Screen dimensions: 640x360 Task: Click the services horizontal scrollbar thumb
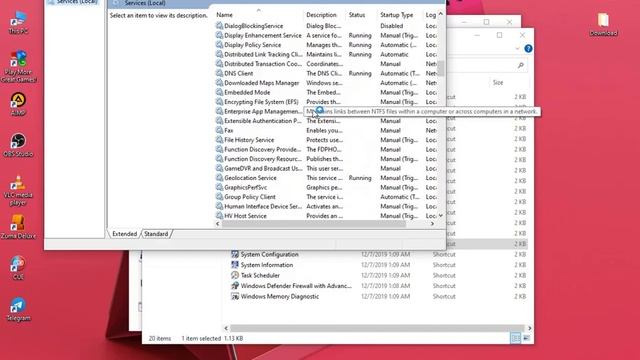point(313,224)
